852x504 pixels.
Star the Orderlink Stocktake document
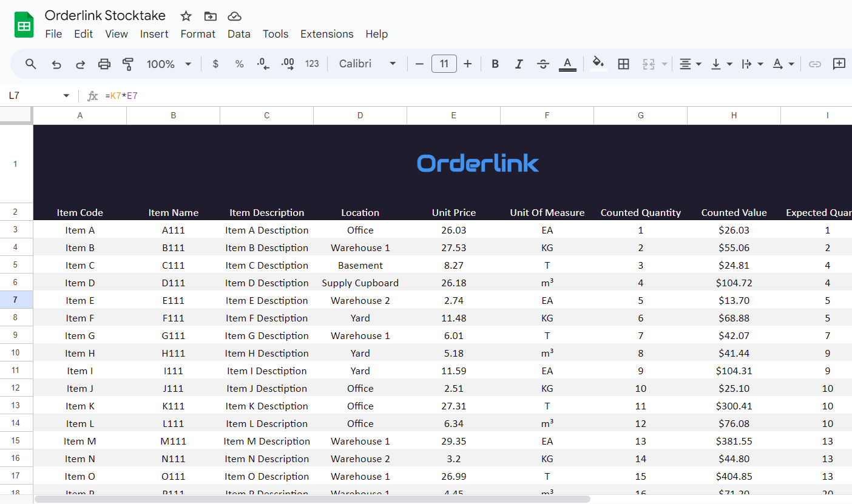pos(186,16)
